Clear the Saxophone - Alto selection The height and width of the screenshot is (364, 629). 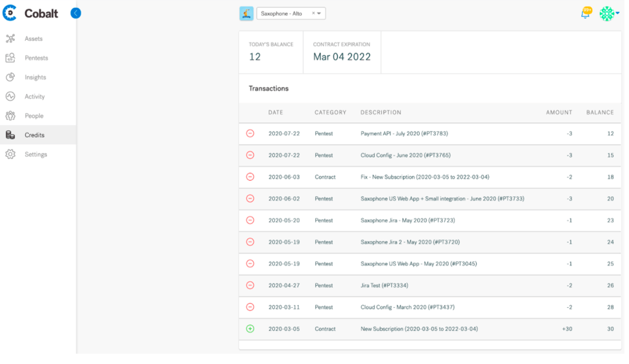(x=313, y=13)
